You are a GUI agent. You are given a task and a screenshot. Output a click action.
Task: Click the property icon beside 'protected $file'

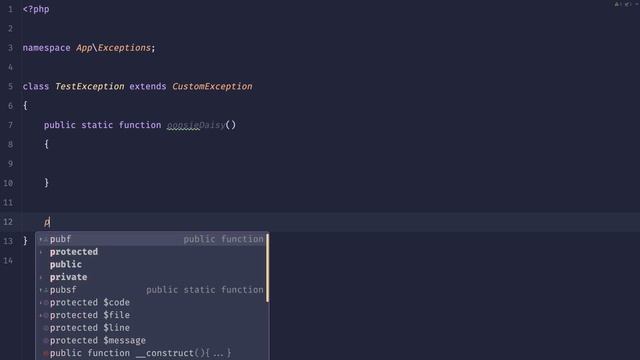pyautogui.click(x=46, y=316)
